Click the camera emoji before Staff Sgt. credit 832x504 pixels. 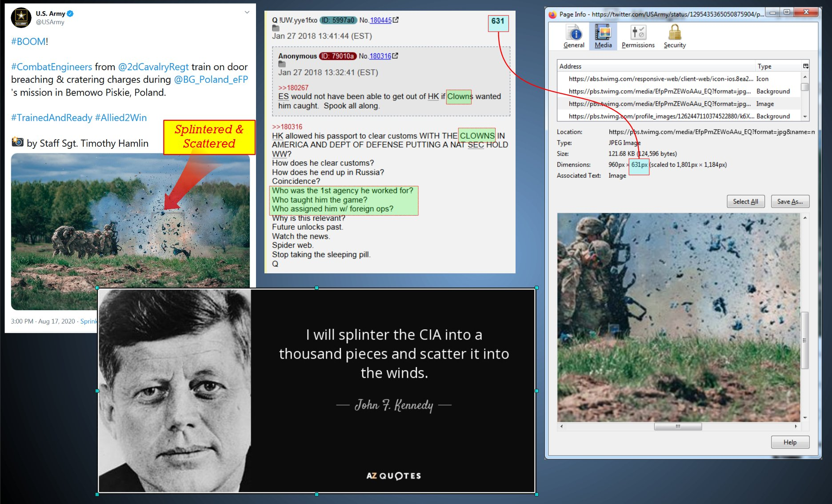[17, 142]
